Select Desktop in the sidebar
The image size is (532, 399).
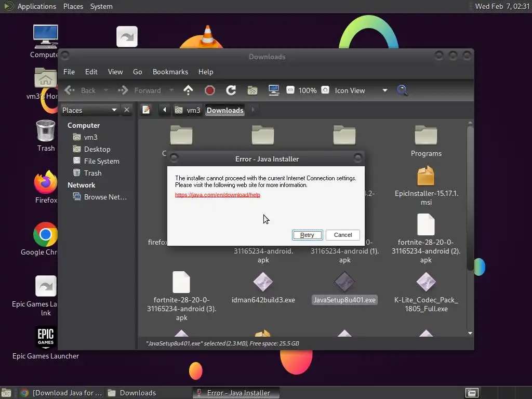tap(97, 149)
